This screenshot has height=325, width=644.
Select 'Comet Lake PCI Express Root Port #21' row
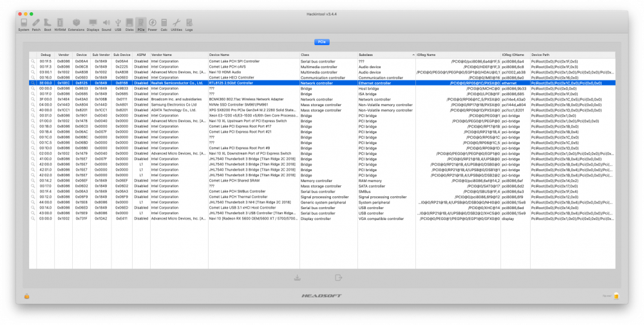pyautogui.click(x=322, y=132)
